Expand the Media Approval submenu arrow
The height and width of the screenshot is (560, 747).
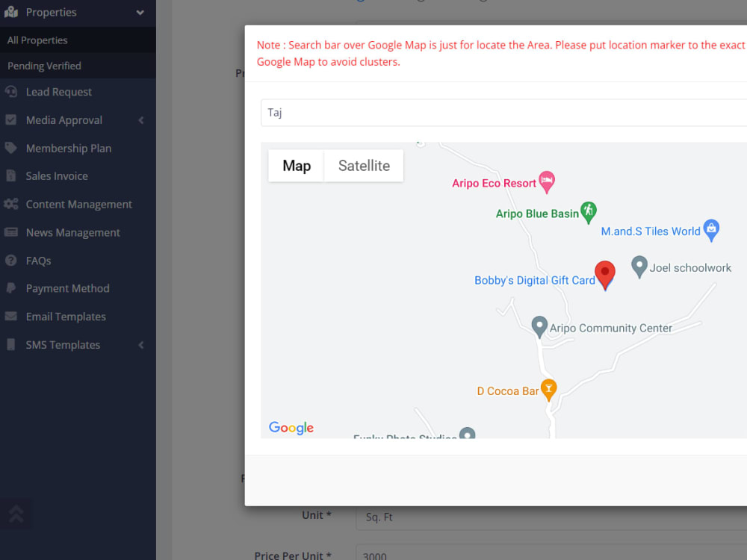pos(141,120)
